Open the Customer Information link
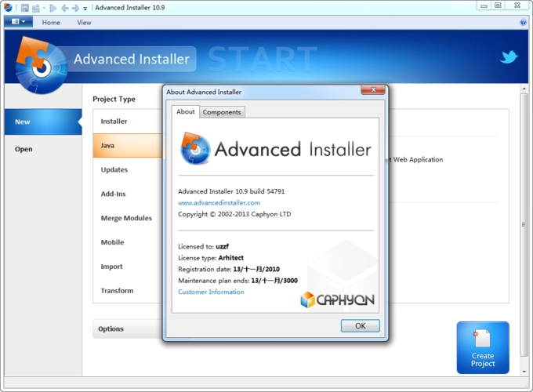 point(211,292)
